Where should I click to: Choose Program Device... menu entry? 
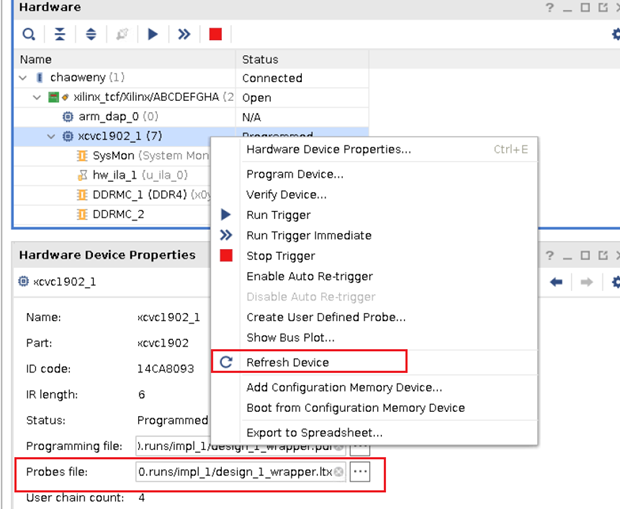coord(294,174)
